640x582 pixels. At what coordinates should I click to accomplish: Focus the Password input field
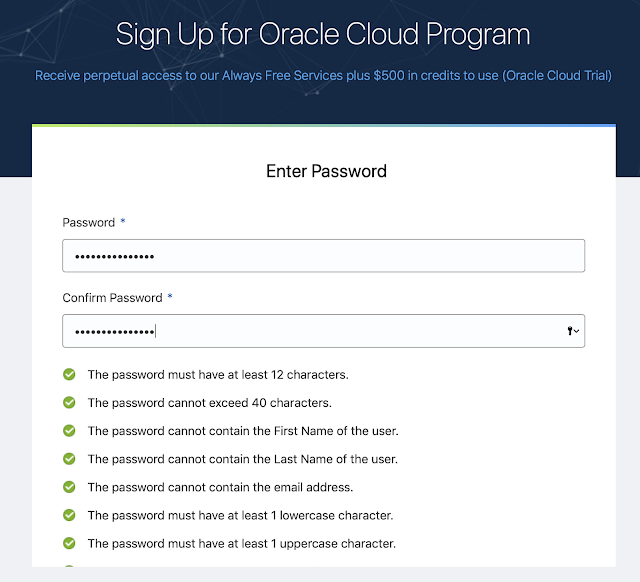tap(322, 256)
